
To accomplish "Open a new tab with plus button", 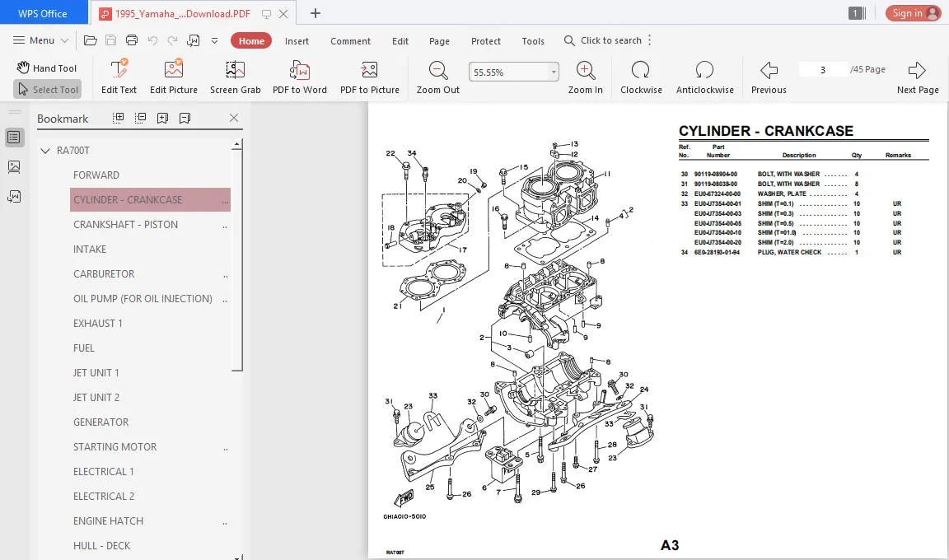I will [316, 12].
